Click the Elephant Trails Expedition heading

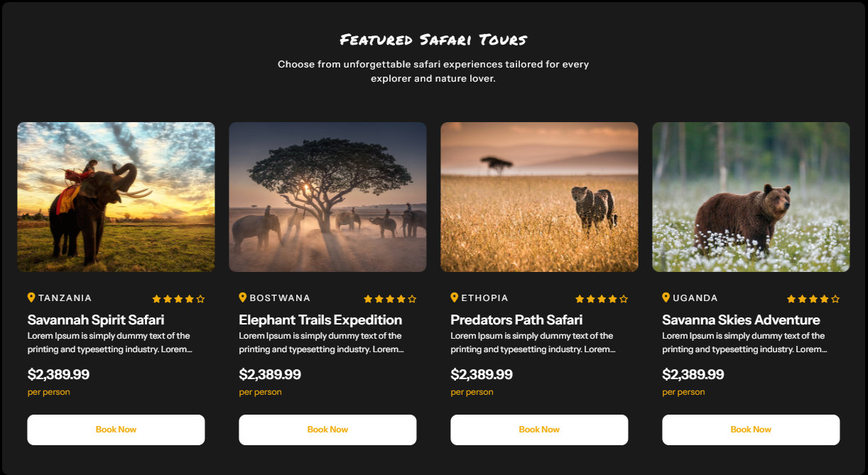click(x=320, y=320)
